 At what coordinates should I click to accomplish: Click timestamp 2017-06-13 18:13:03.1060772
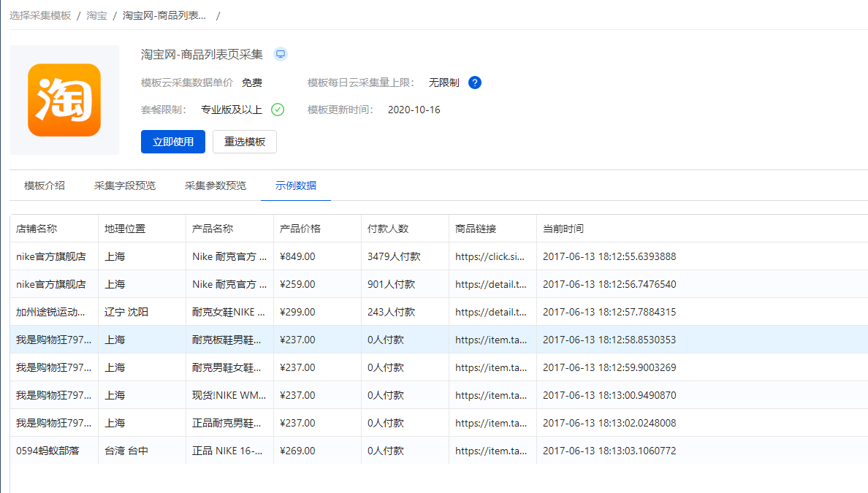[609, 451]
